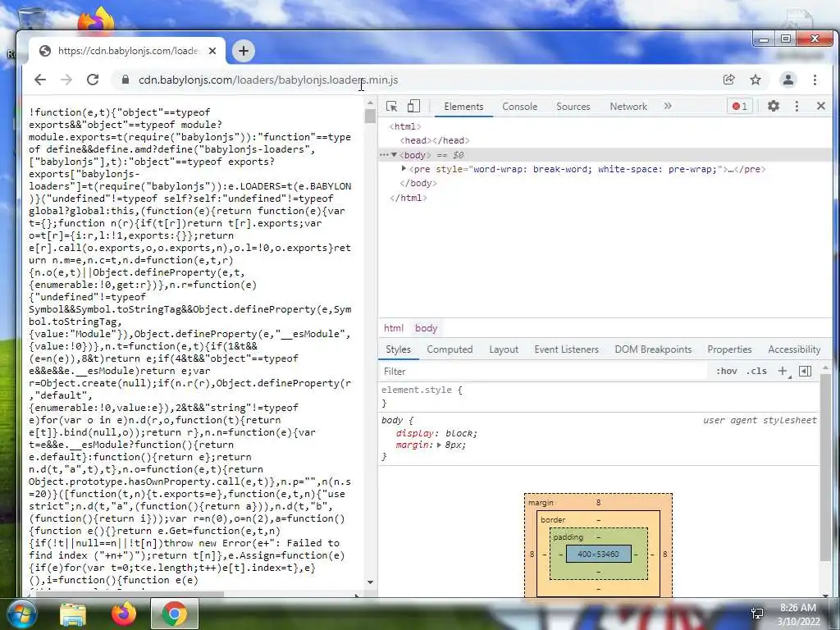Close the cdn.babylonjs.com tab
This screenshot has height=630, width=840.
pos(212,51)
